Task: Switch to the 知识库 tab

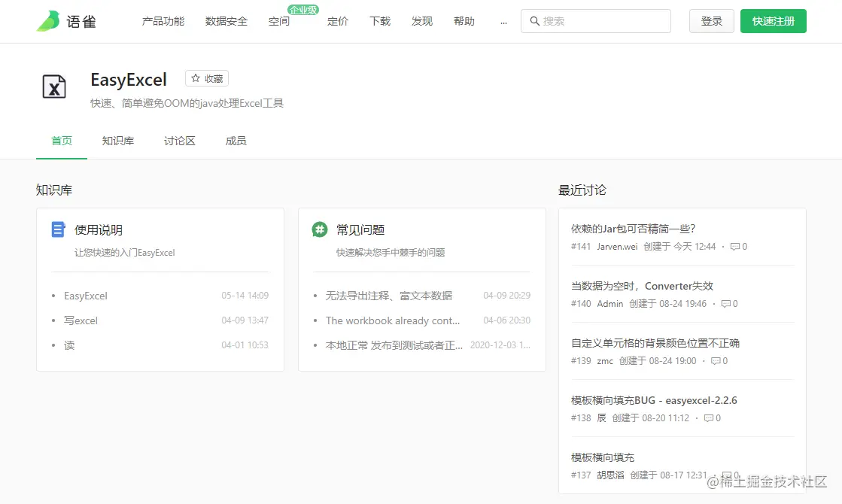Action: (118, 141)
